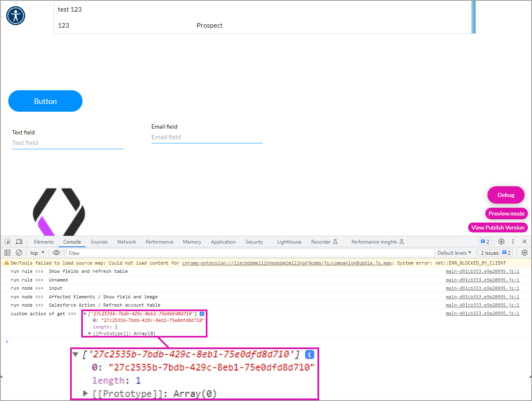Open the Performance insights tab
This screenshot has height=401, width=532.
377,242
